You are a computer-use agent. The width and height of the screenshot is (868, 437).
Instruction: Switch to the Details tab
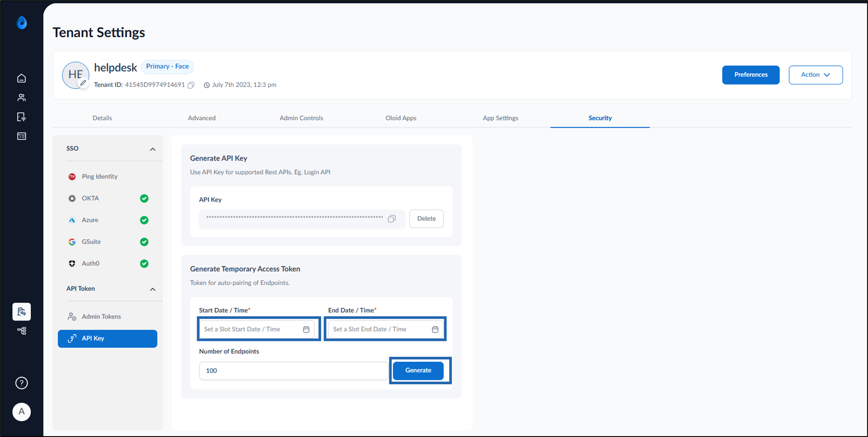(102, 118)
